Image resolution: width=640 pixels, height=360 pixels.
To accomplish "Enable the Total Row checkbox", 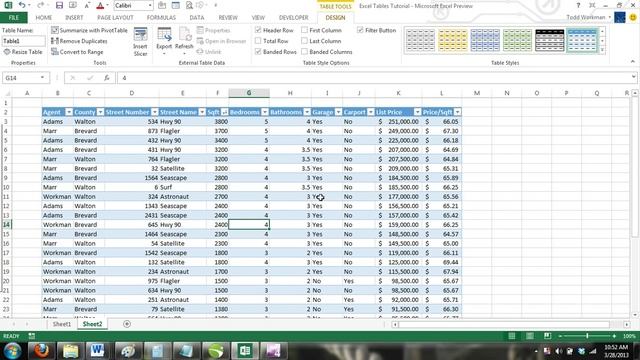I will 258,41.
